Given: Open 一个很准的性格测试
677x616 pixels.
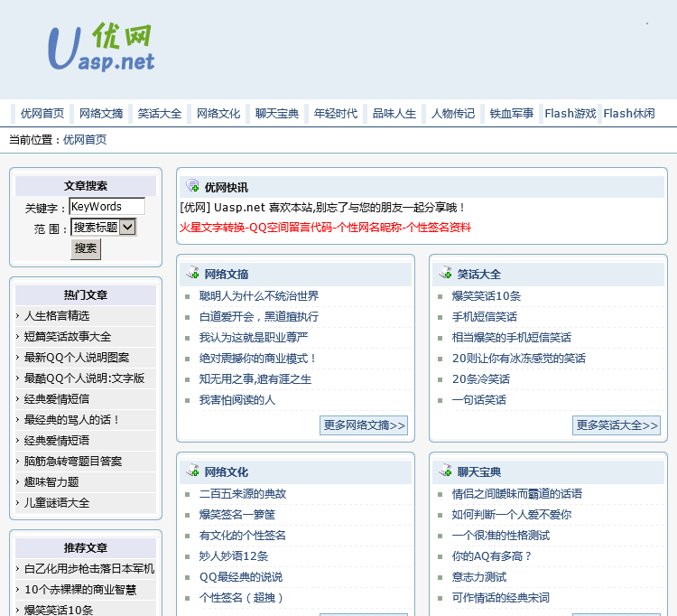Looking at the screenshot, I should (501, 536).
